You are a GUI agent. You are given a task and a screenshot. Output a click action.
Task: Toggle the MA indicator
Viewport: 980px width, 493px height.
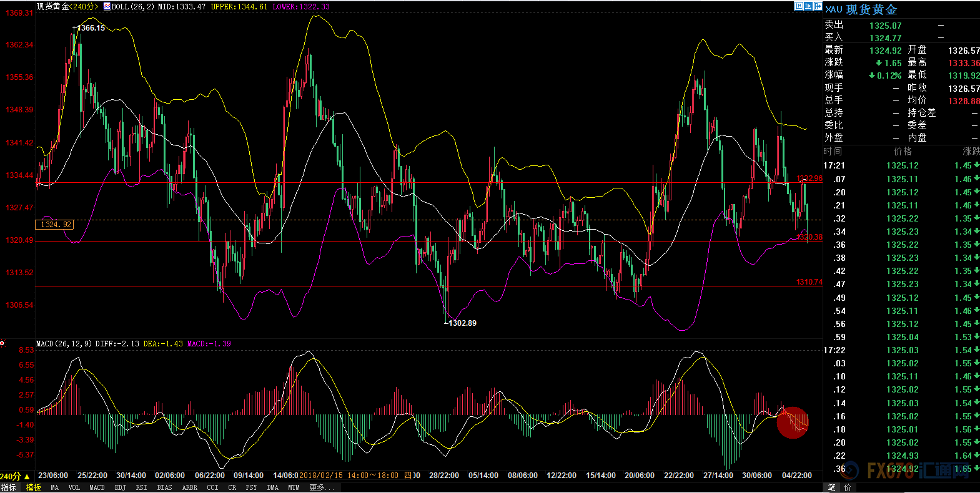[x=54, y=487]
